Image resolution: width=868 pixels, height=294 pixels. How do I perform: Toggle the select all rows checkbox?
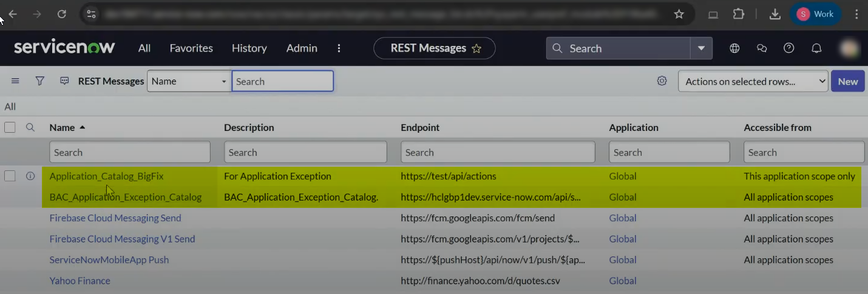[10, 128]
